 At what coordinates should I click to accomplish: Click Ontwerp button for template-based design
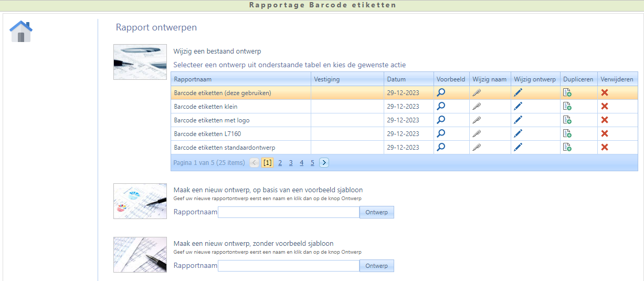[x=376, y=212]
